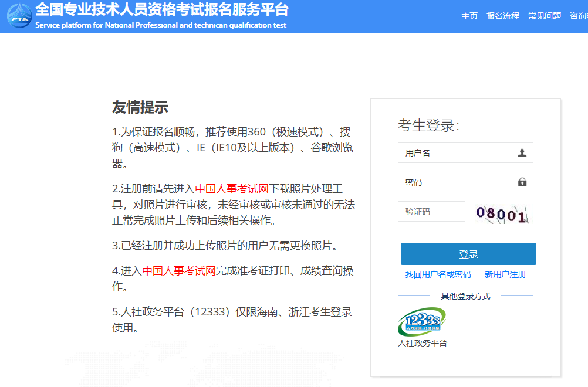
Task: Click the 新用户注册 link
Action: click(505, 274)
